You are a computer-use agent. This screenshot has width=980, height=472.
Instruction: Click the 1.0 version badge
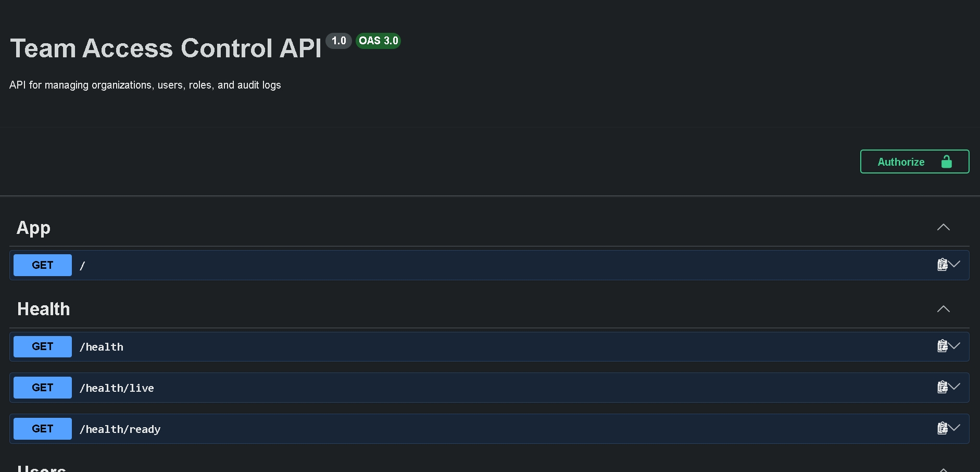click(338, 41)
